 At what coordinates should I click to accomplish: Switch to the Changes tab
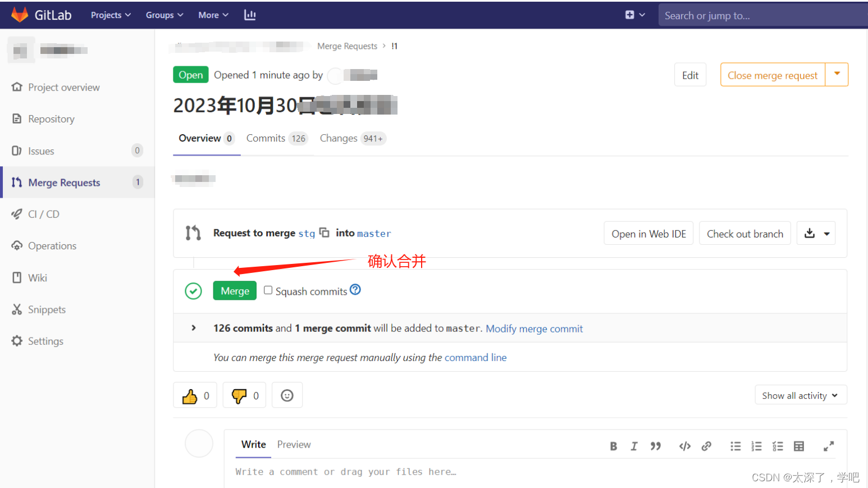coord(339,138)
